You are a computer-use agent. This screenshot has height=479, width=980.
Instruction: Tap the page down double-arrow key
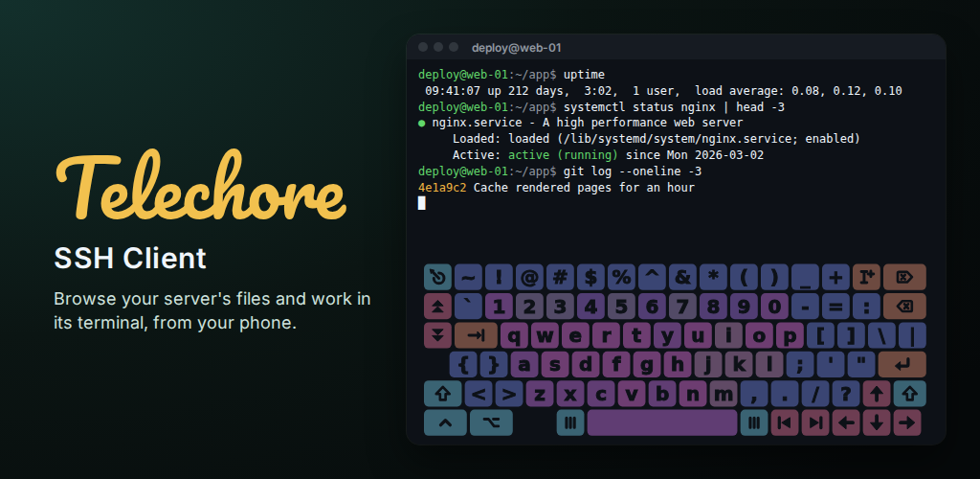tap(437, 335)
